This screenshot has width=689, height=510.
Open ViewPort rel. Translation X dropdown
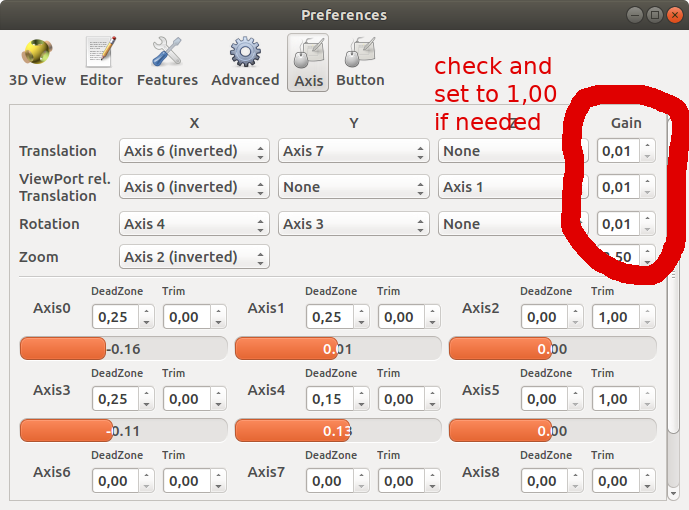(x=194, y=187)
